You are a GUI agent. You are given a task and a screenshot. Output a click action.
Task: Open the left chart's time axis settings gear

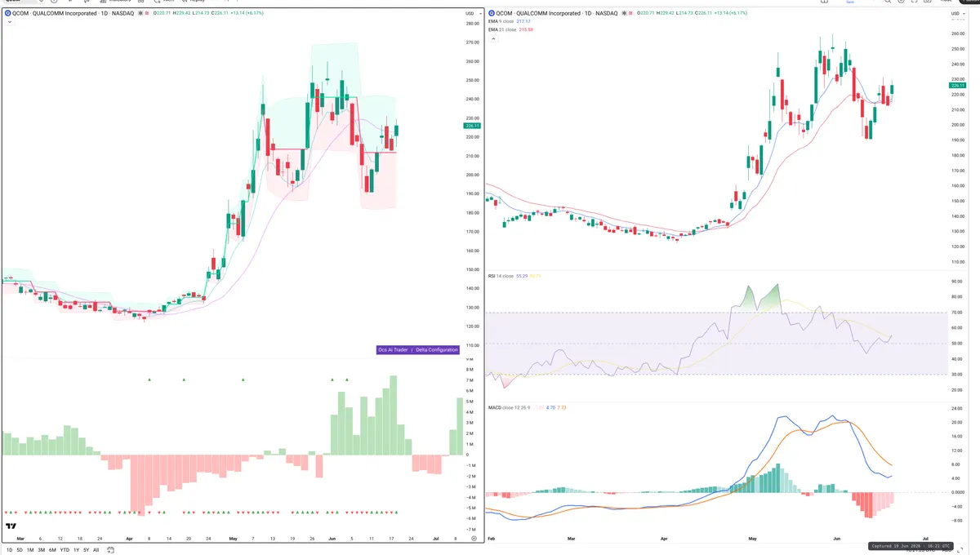pyautogui.click(x=474, y=539)
